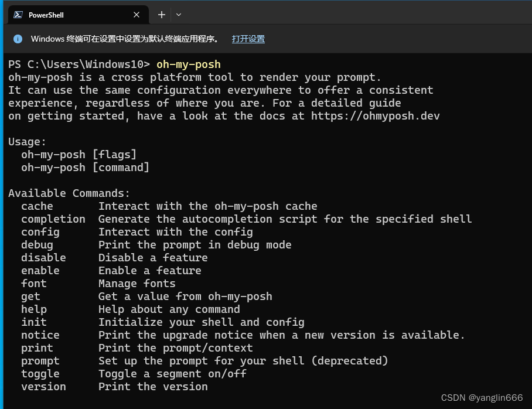Click the 'prompt' command name
This screenshot has width=532, height=409.
pyautogui.click(x=40, y=361)
